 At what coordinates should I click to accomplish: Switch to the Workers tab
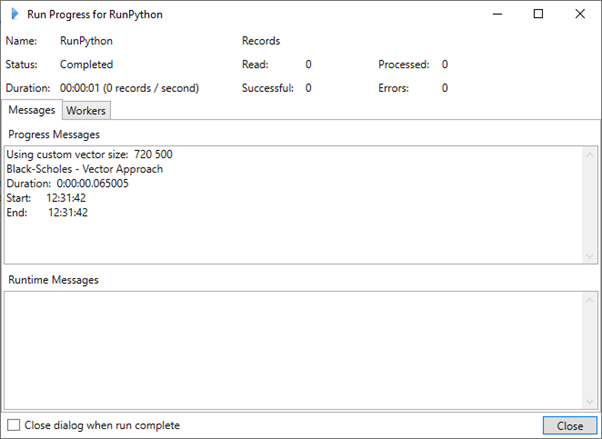86,111
